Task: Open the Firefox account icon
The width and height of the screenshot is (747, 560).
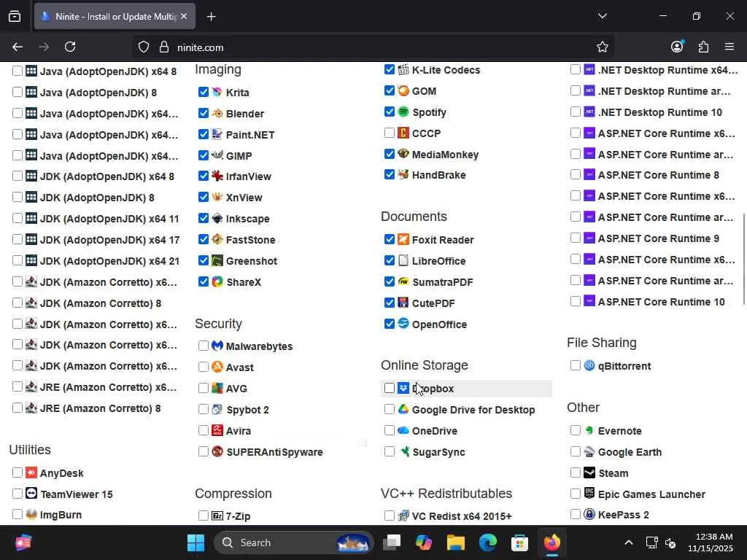Action: click(677, 46)
